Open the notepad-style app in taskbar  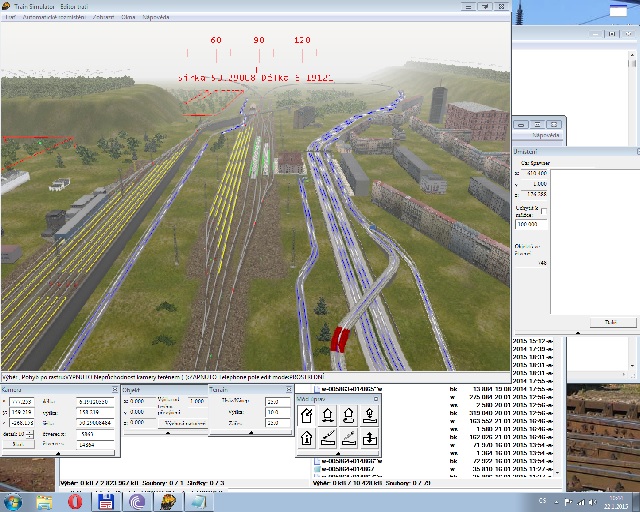[199, 502]
